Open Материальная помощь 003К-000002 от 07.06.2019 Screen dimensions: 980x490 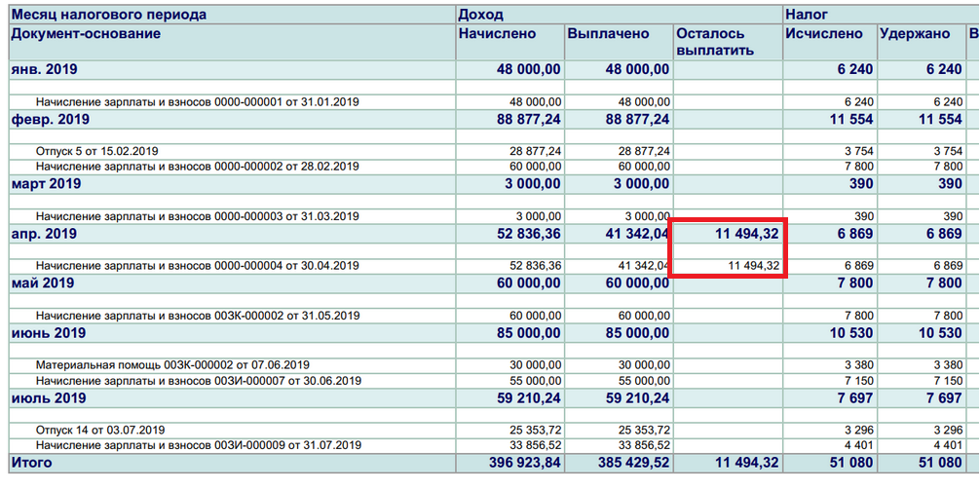(x=172, y=364)
